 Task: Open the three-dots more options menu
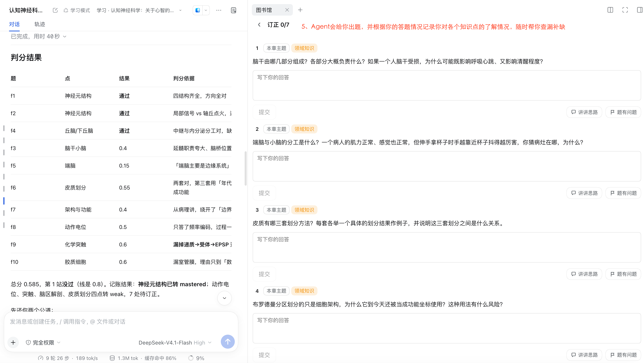[x=219, y=10]
